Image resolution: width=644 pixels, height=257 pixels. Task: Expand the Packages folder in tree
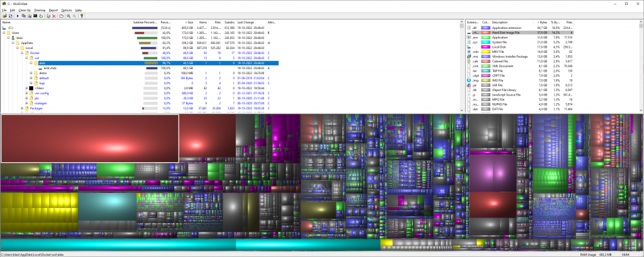point(23,108)
